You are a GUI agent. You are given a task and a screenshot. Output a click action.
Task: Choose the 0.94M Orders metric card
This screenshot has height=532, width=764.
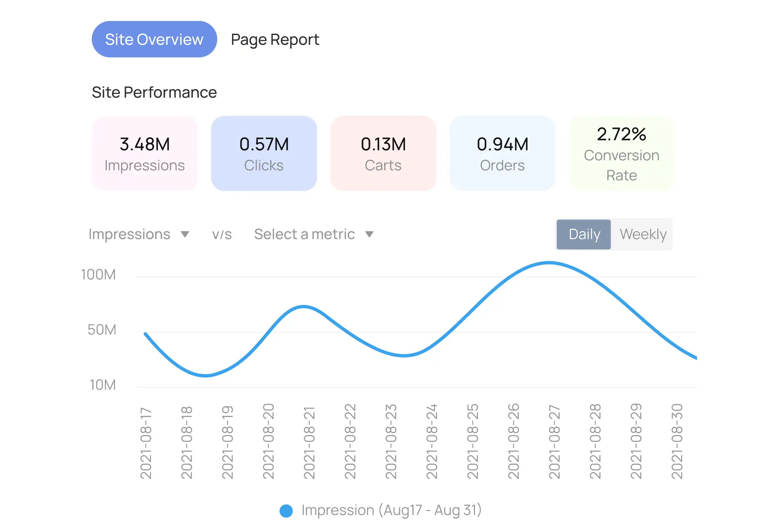click(502, 153)
